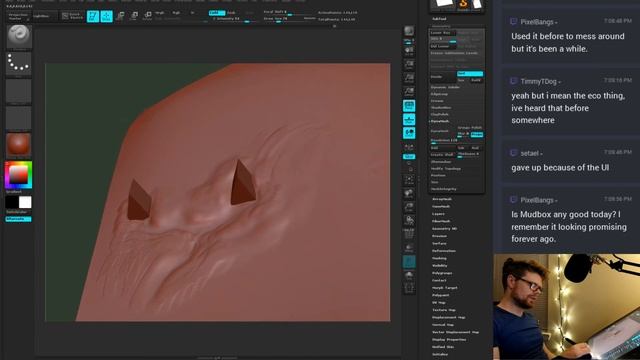Activate Quick Sketch

coord(72,16)
